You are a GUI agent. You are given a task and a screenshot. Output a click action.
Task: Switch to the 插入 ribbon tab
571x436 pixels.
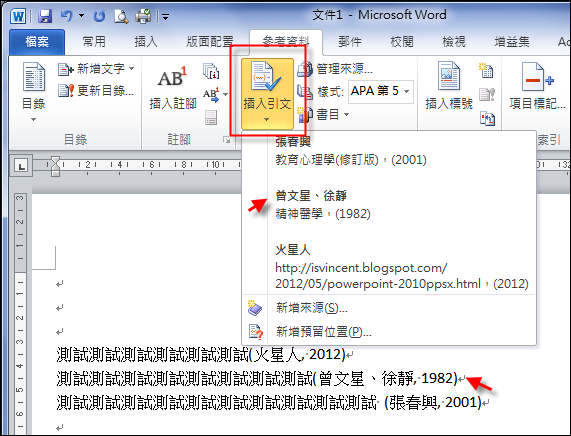(146, 42)
